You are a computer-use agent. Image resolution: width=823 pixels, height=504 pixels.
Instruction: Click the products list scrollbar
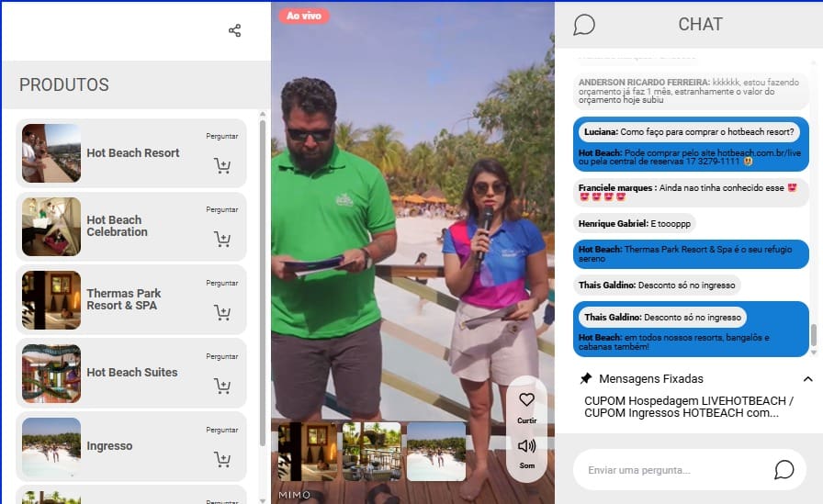[263, 283]
